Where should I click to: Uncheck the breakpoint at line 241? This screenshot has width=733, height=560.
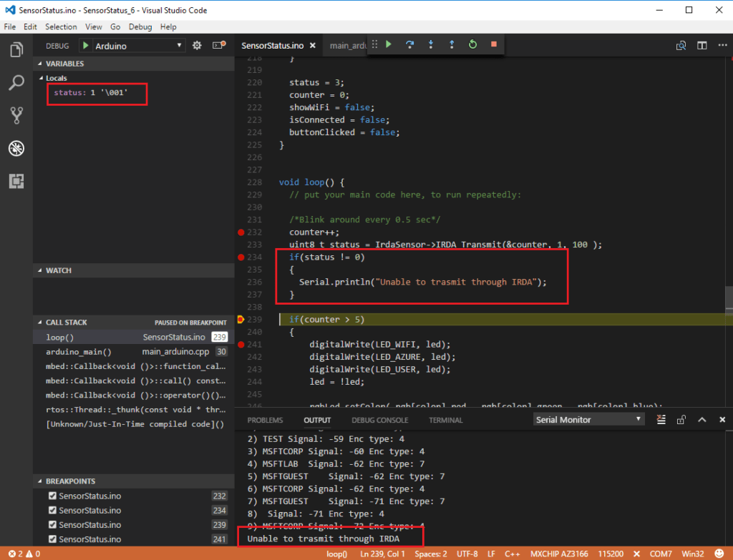(x=52, y=539)
